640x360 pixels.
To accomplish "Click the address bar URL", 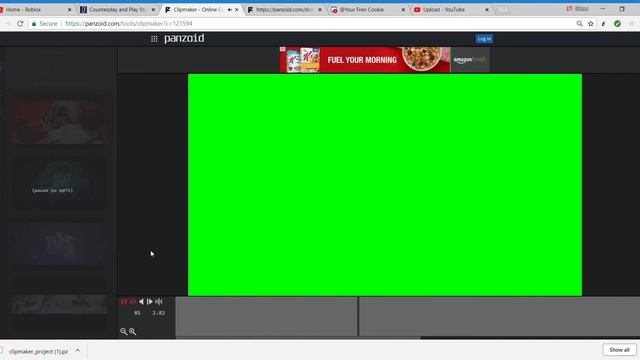I will [129, 24].
